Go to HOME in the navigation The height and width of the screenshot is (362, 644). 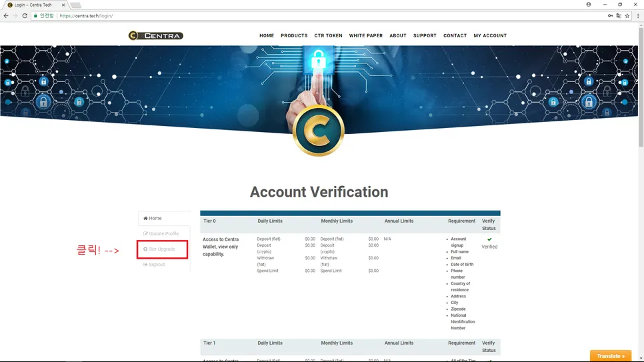click(267, 36)
